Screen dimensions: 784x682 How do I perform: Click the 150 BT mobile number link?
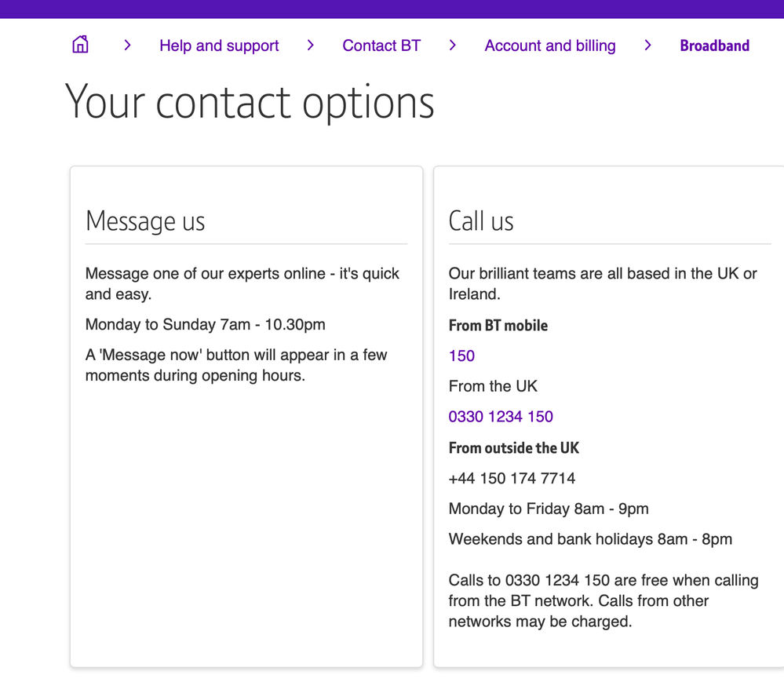click(461, 356)
